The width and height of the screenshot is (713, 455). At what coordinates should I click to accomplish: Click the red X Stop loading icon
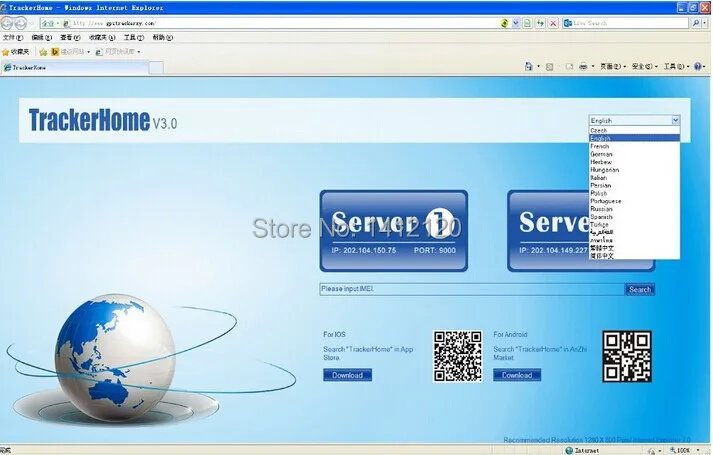point(553,23)
